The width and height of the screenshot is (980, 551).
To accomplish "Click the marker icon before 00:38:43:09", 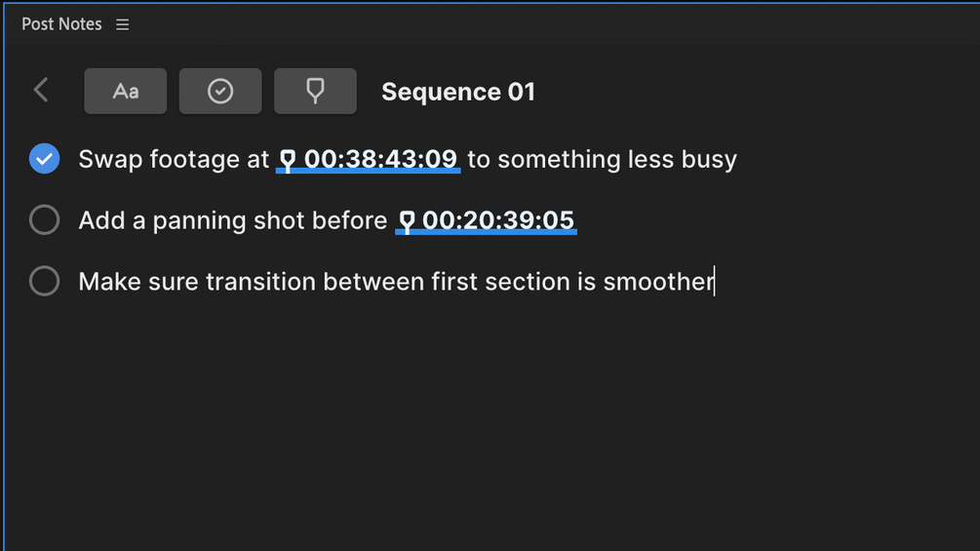I will point(288,159).
